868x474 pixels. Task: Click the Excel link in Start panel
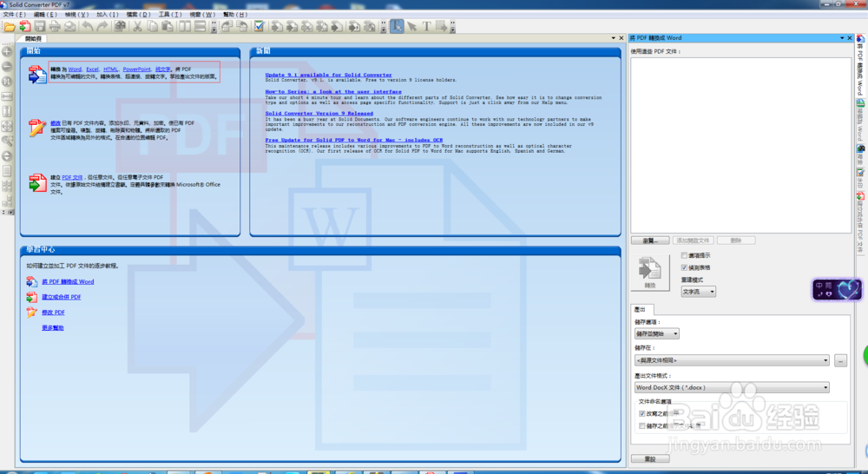(93, 69)
